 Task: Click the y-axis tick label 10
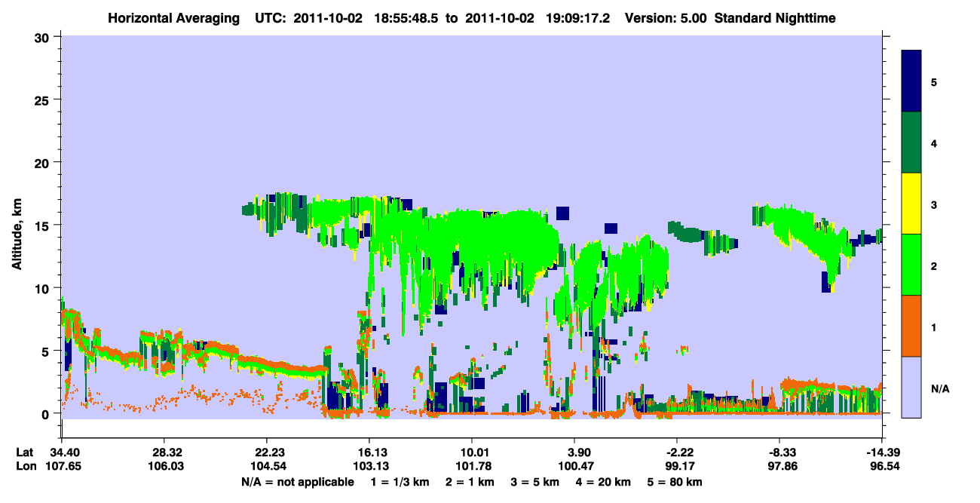pyautogui.click(x=44, y=288)
